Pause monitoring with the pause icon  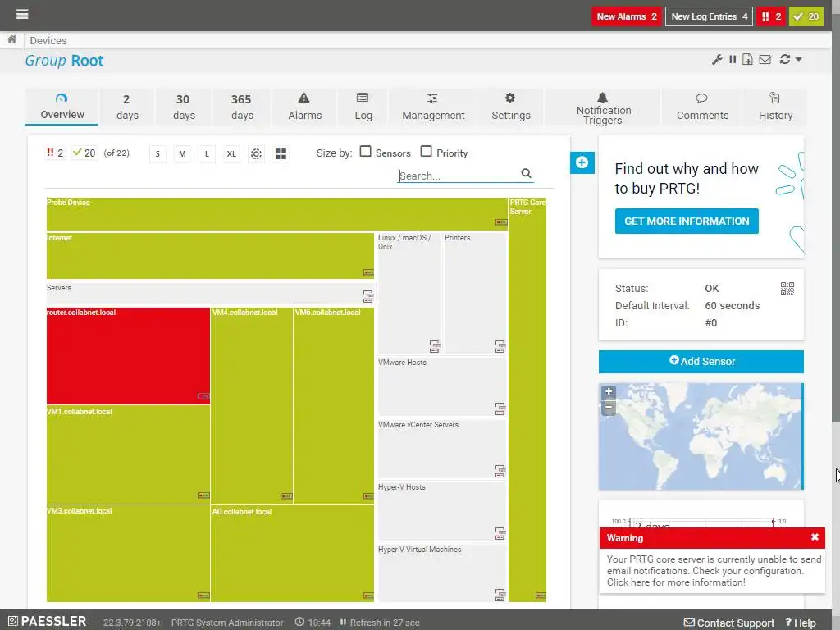click(733, 59)
